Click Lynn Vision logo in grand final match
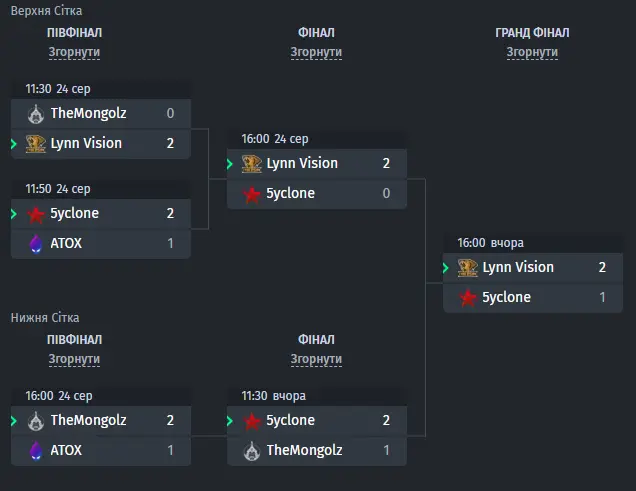 [x=468, y=268]
